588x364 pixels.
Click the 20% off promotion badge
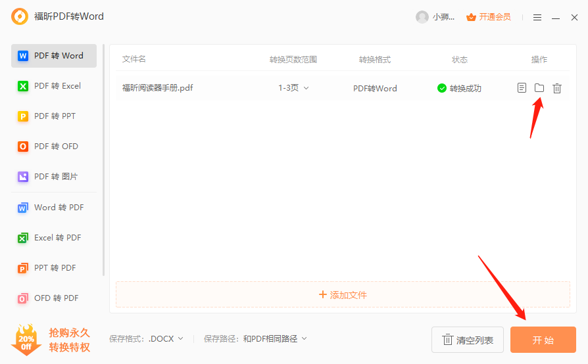tap(26, 340)
